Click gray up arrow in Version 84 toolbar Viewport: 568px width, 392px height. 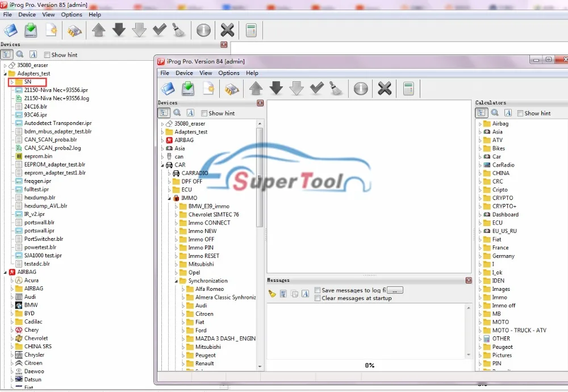pyautogui.click(x=256, y=89)
